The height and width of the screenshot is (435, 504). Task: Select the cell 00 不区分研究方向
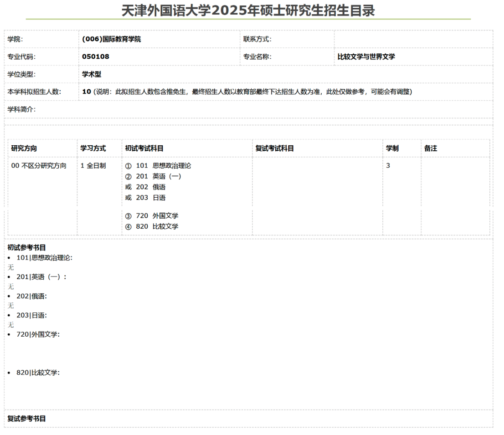tap(39, 165)
